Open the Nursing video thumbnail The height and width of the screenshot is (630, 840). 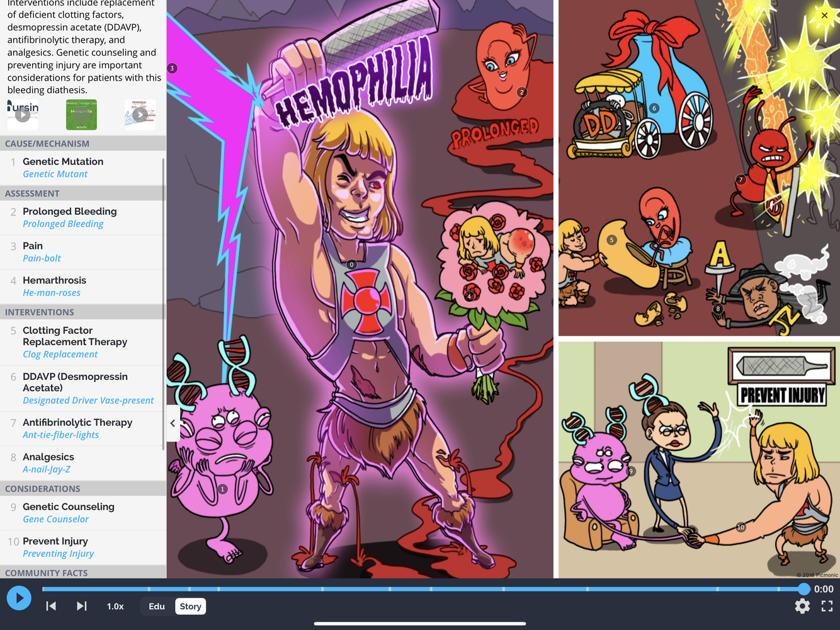[x=23, y=115]
